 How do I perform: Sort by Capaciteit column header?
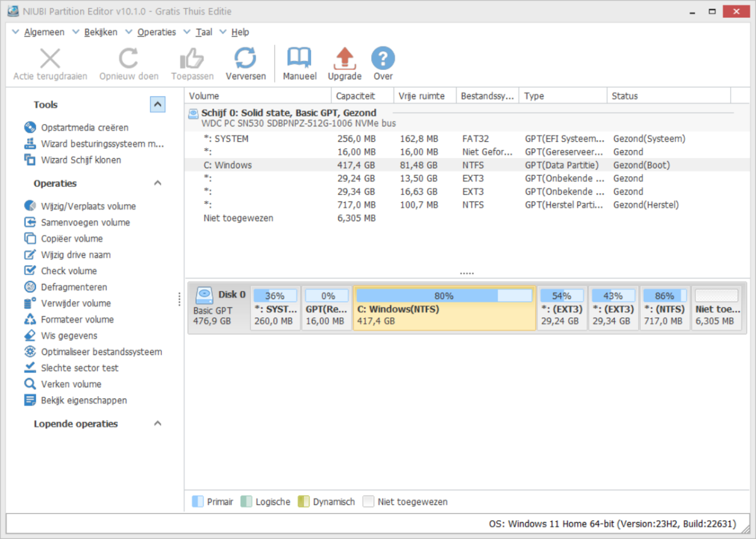(355, 96)
